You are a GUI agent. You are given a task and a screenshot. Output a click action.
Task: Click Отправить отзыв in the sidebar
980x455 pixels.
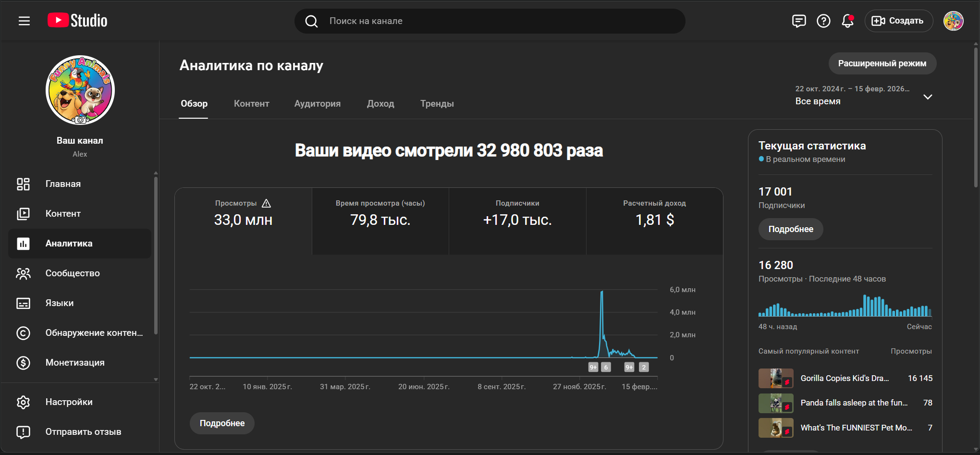tap(80, 432)
